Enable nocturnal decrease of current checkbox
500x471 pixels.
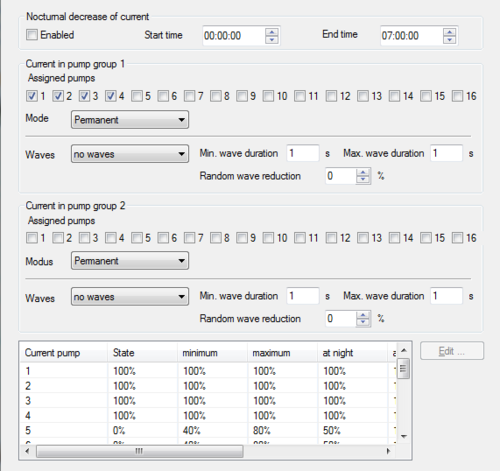[32, 35]
